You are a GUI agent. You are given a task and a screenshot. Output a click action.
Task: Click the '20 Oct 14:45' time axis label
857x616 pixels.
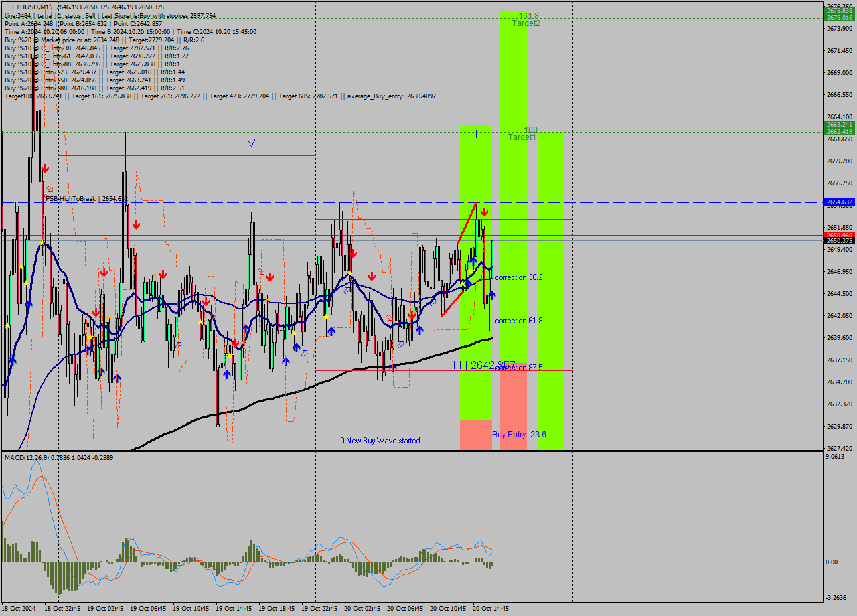[490, 609]
